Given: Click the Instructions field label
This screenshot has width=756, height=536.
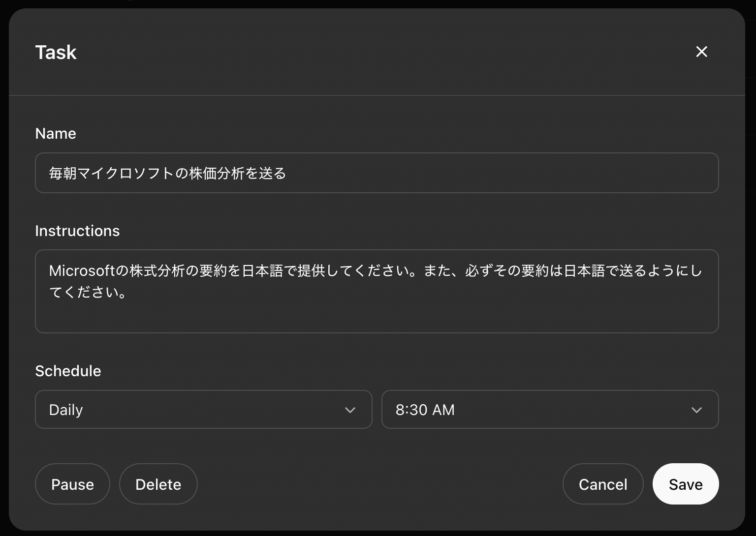Looking at the screenshot, I should pyautogui.click(x=77, y=231).
